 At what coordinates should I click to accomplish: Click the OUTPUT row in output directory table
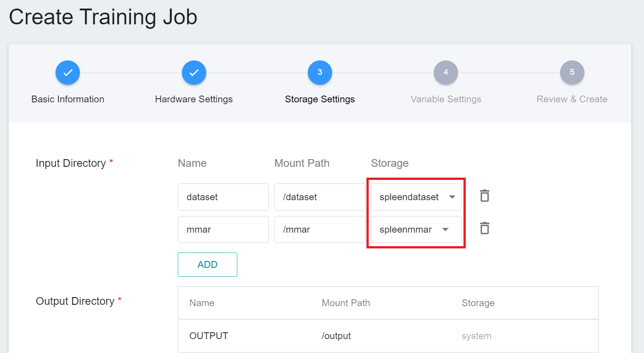coord(388,336)
